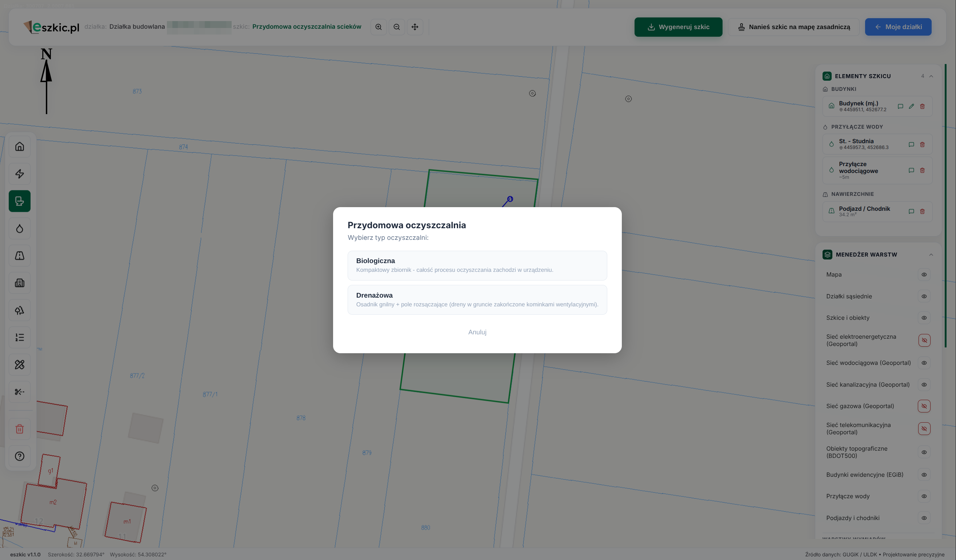Delete the Przyłącze wodociągowe element

coord(922,170)
